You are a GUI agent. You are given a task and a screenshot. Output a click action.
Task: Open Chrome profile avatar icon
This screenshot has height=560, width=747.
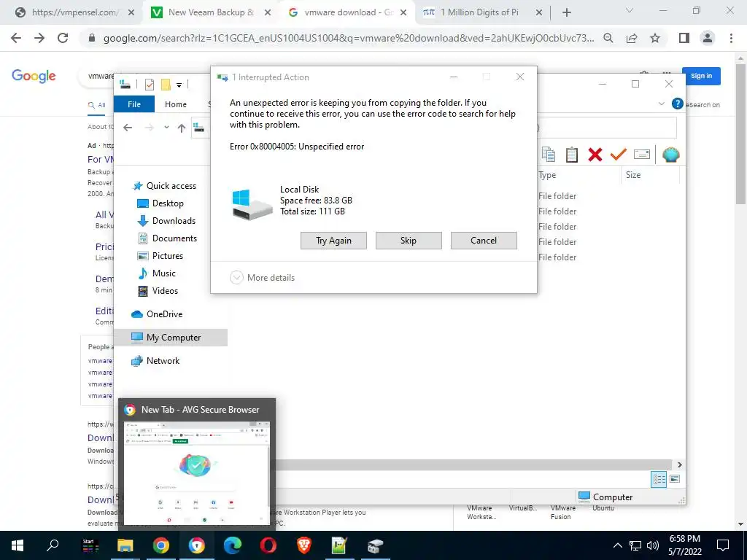pyautogui.click(x=708, y=38)
